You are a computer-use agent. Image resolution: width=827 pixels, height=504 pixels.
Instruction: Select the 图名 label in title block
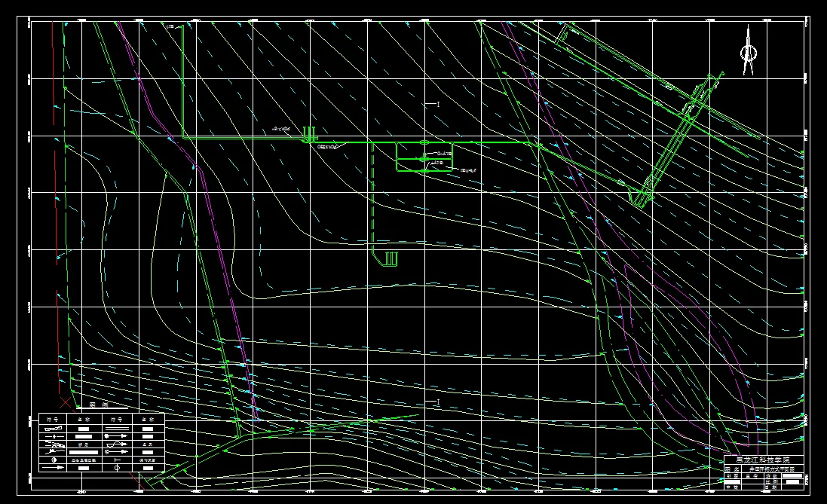732,470
